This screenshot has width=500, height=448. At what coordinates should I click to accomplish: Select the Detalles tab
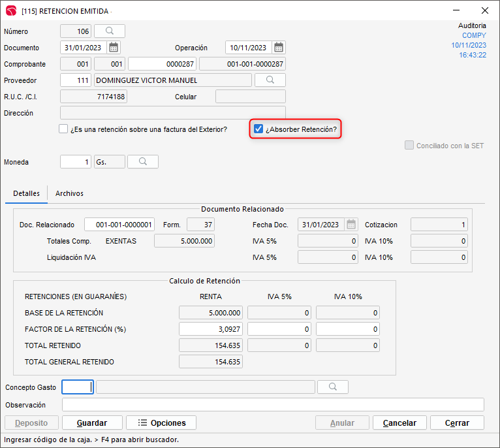click(27, 193)
